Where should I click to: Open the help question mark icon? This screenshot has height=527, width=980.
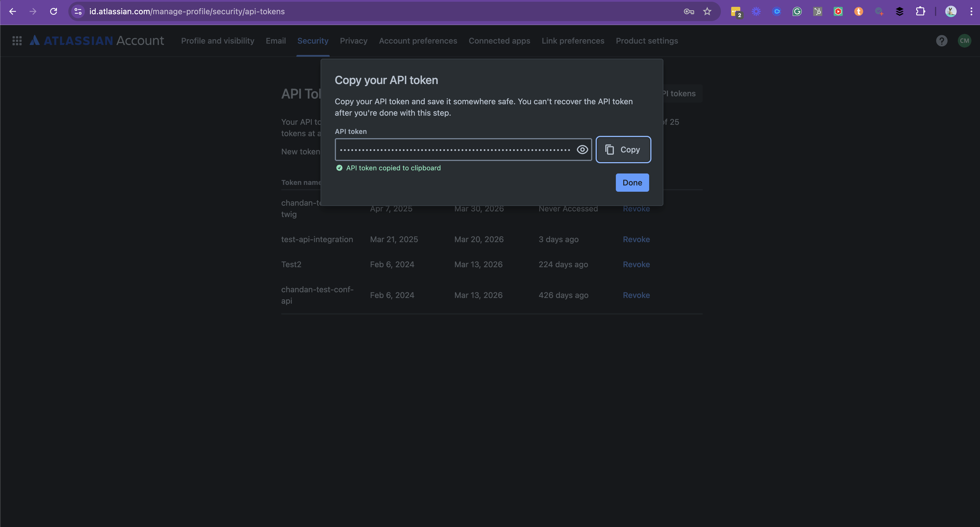pyautogui.click(x=941, y=41)
